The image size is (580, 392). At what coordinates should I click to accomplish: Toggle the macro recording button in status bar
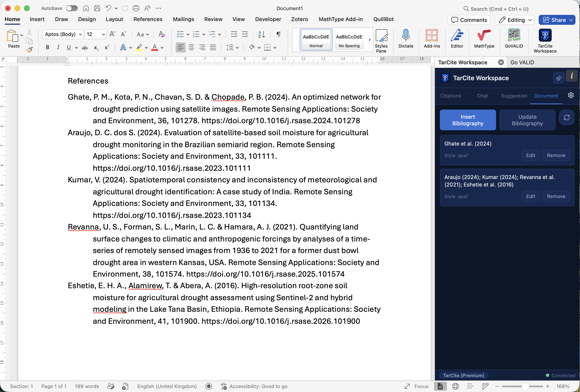click(209, 386)
